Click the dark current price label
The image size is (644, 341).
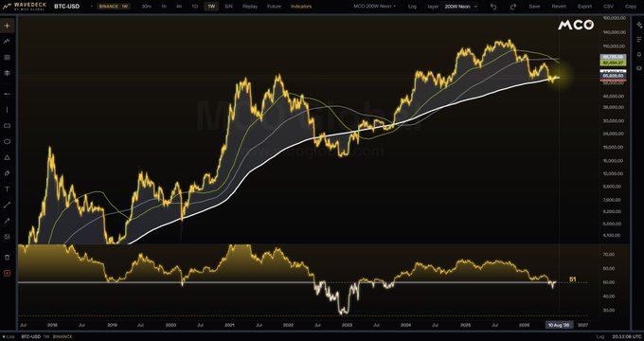[x=613, y=76]
